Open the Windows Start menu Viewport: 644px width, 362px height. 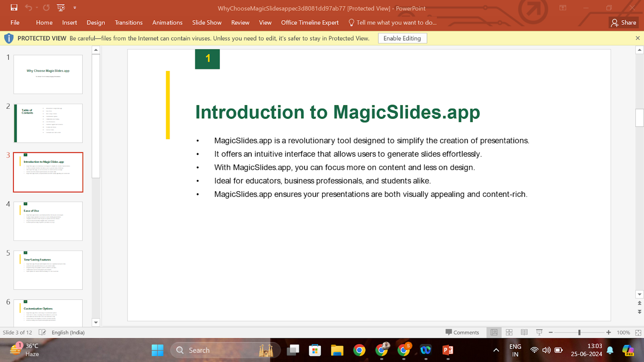click(157, 350)
